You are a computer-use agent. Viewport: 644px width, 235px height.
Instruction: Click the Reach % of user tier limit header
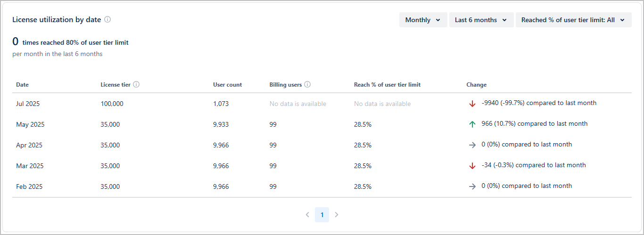point(387,85)
